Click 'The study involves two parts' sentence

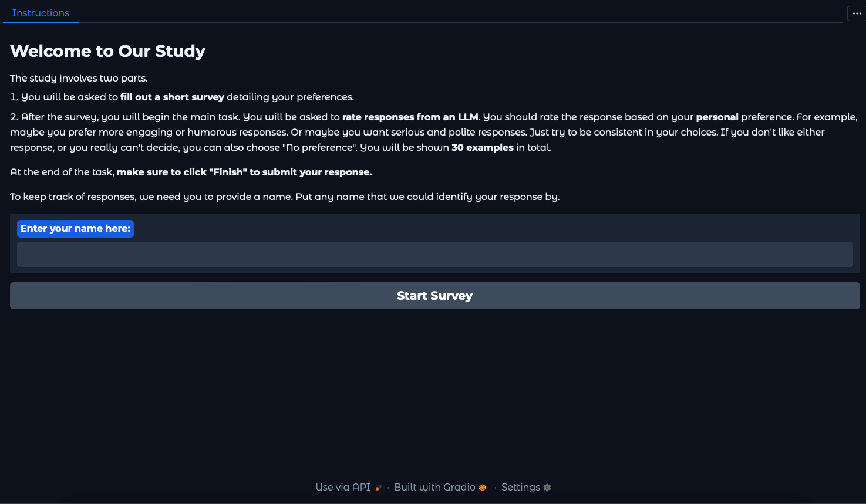point(79,78)
